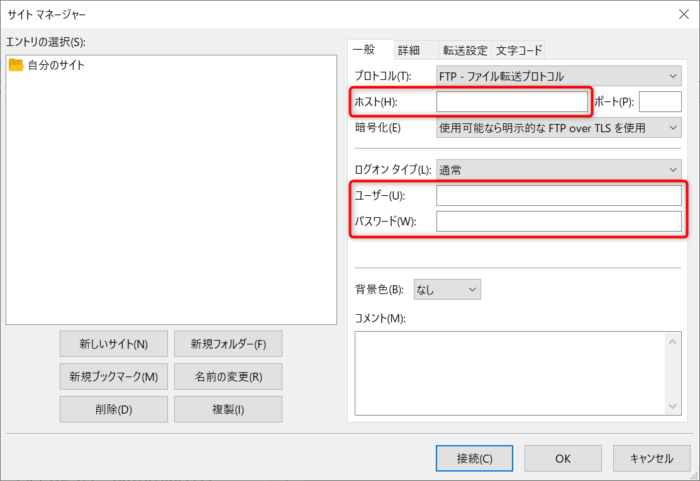Click the 接続 connect button
Screen dimensions: 700x481
click(x=474, y=458)
